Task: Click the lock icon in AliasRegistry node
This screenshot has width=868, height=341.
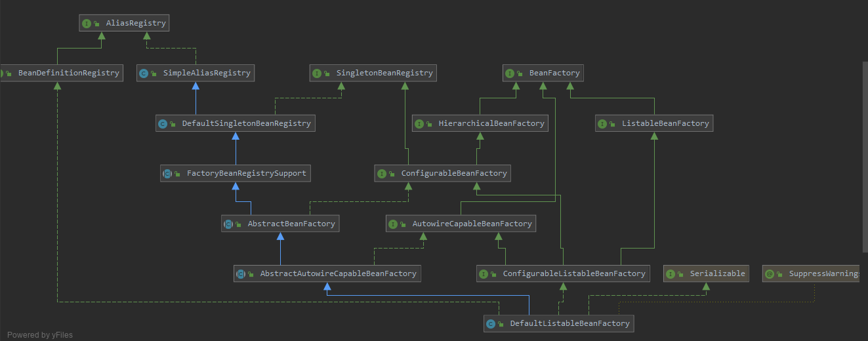Action: tap(96, 24)
